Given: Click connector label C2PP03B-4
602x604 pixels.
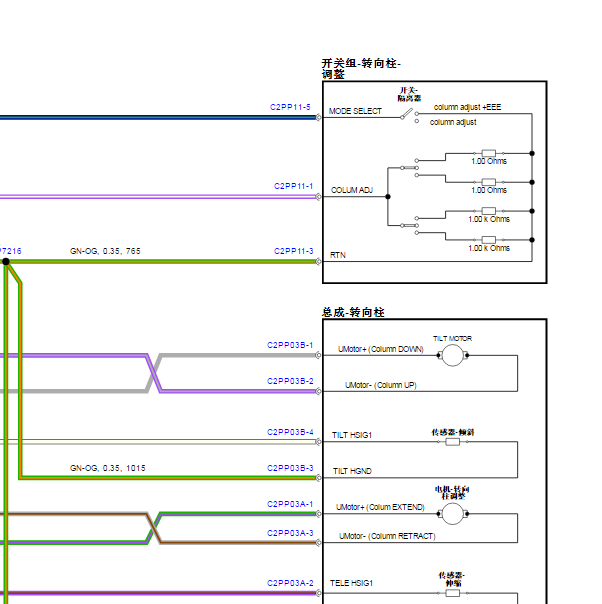Looking at the screenshot, I should [290, 432].
